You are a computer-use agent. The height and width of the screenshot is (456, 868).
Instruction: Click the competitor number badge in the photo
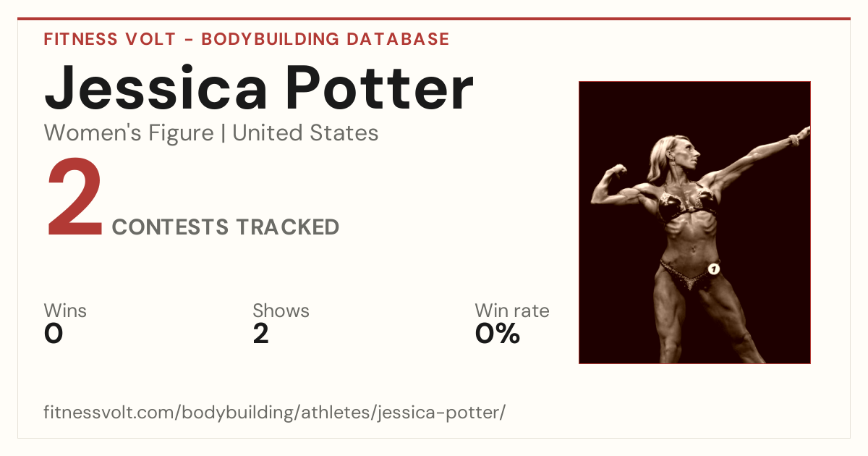(713, 269)
